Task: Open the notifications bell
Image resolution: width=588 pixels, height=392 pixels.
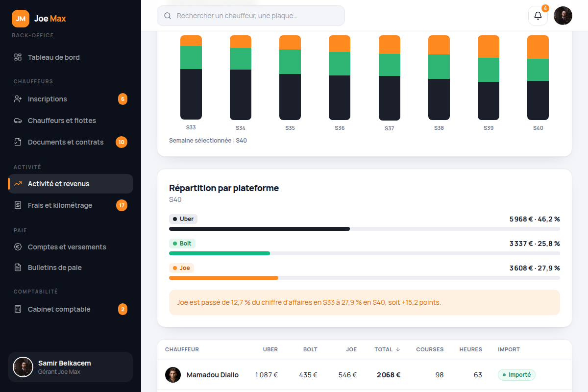Action: coord(538,16)
